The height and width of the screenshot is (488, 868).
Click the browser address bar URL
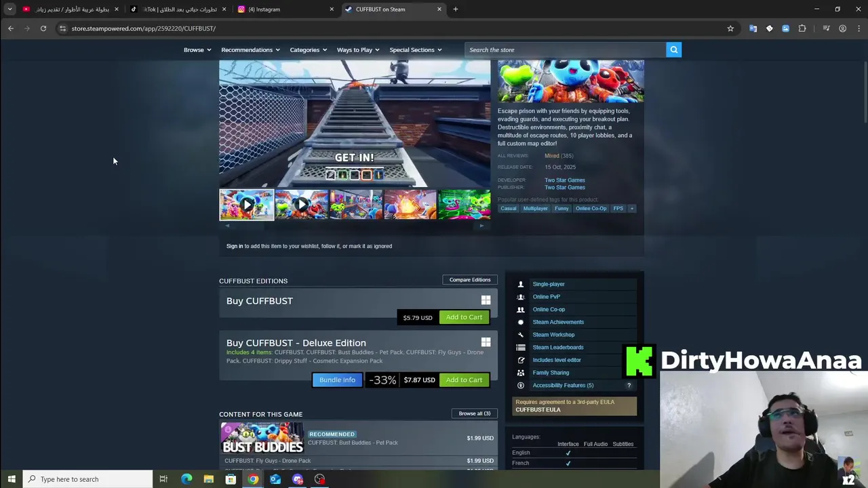[144, 28]
